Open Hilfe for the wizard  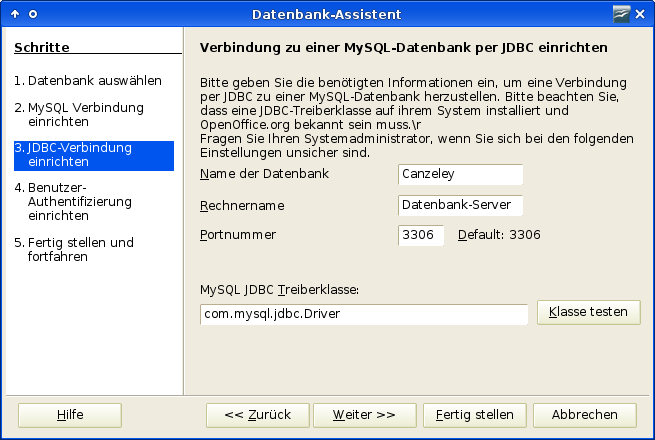pyautogui.click(x=70, y=415)
